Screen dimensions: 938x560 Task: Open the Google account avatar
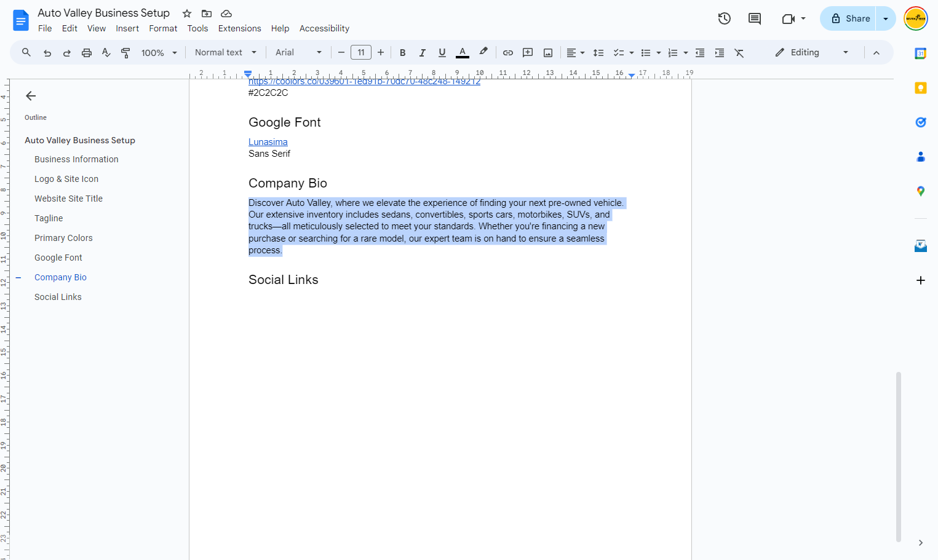[916, 18]
